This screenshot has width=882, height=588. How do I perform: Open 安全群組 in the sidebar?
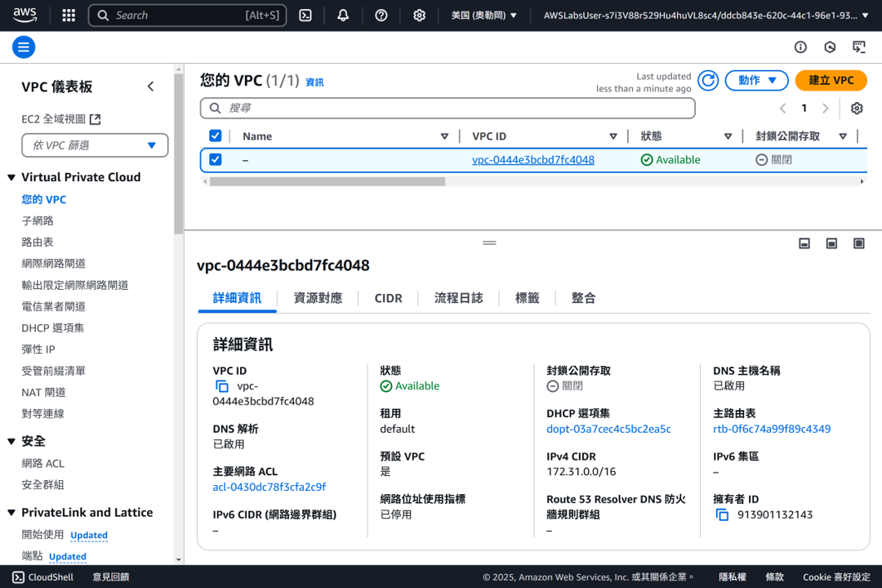pos(42,485)
